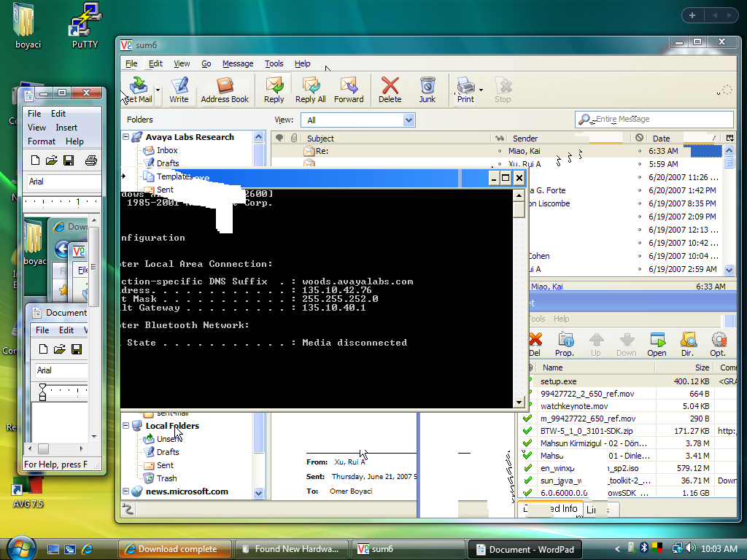Click the Print toolbar icon
Image resolution: width=747 pixels, height=560 pixels.
(465, 90)
